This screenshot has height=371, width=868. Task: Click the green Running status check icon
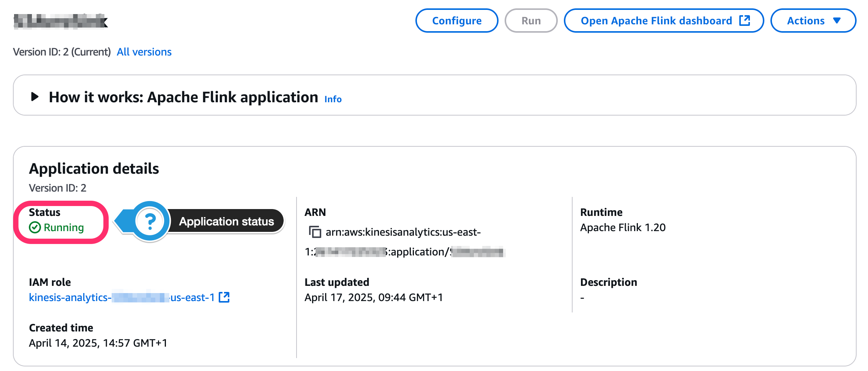pos(35,227)
